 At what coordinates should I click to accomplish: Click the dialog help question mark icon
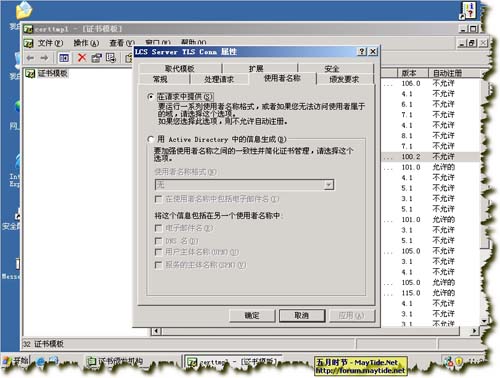(x=362, y=52)
